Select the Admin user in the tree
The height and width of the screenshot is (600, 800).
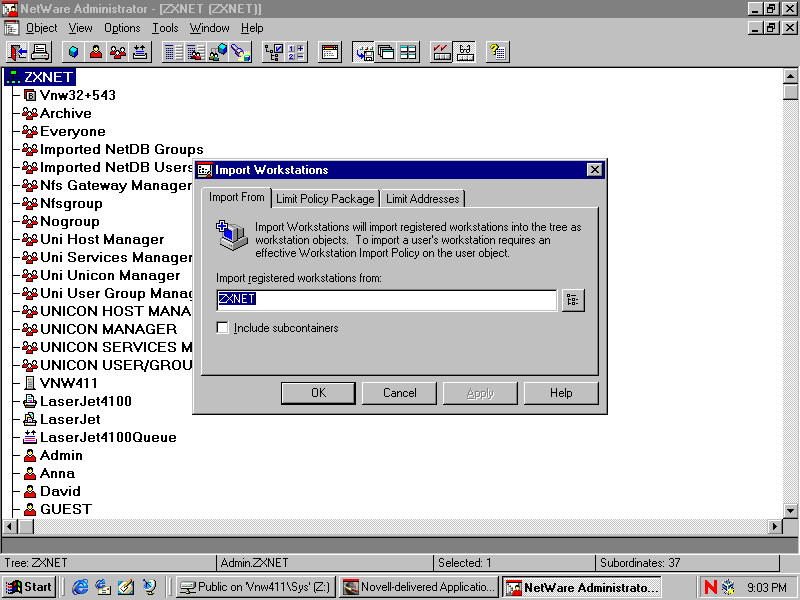tap(53, 455)
